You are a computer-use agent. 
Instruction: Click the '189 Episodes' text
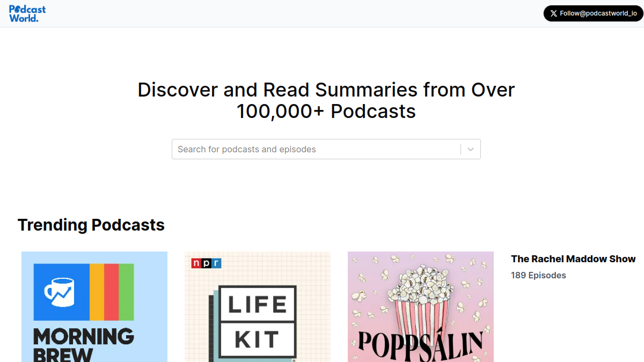(x=538, y=275)
